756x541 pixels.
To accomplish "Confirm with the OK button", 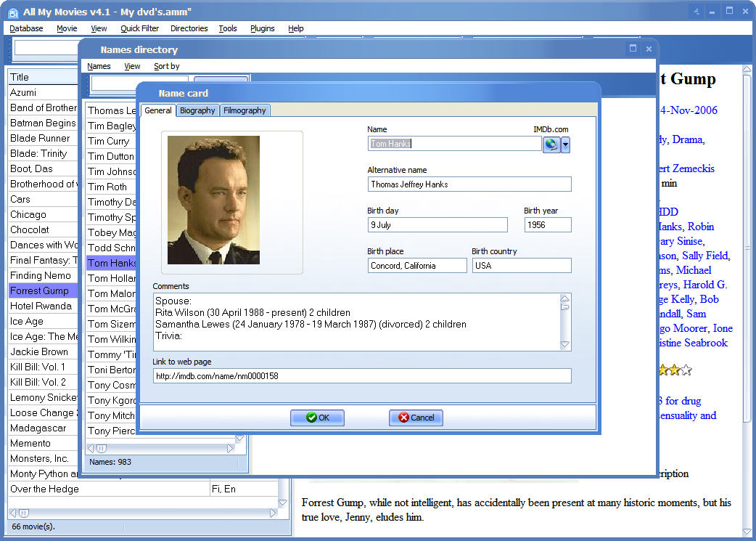I will [317, 418].
